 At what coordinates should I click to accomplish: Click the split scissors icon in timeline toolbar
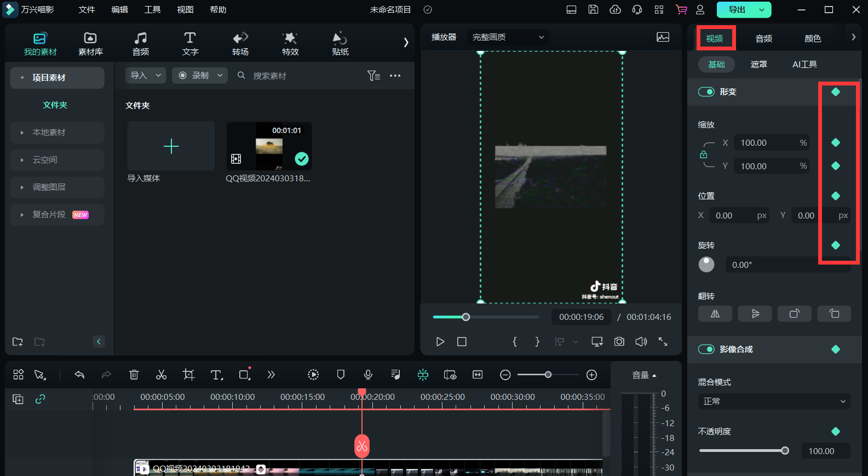click(x=161, y=375)
